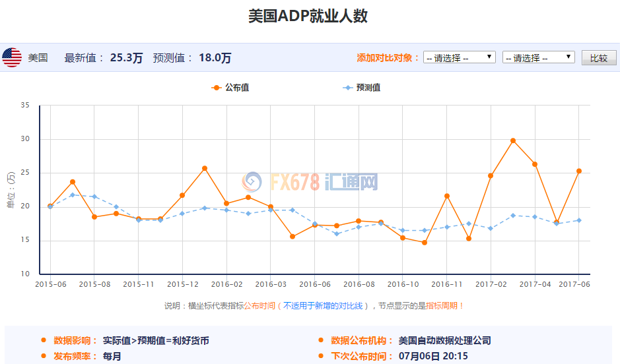Click 美国 country label
The width and height of the screenshot is (620, 364).
point(38,57)
